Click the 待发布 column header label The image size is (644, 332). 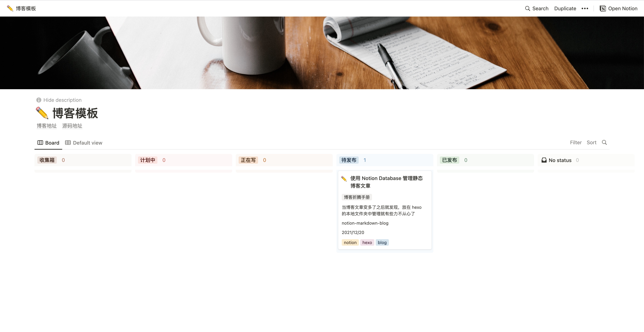349,160
